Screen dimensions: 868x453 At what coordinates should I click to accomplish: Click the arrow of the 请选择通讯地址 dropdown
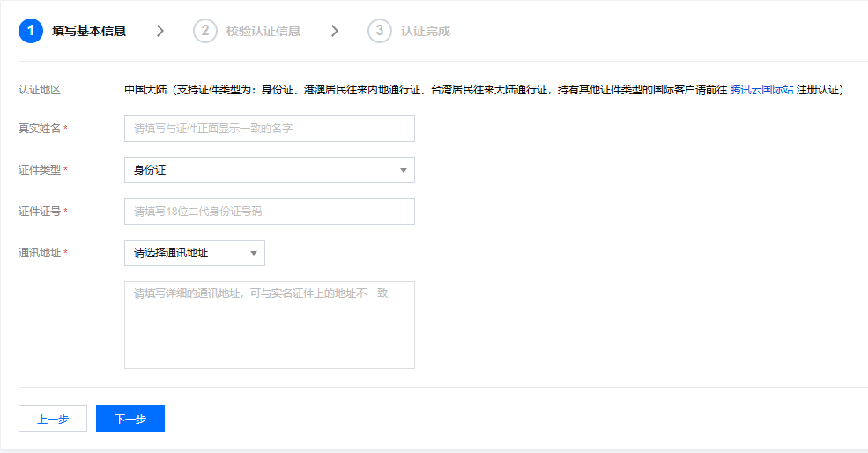[x=254, y=254]
